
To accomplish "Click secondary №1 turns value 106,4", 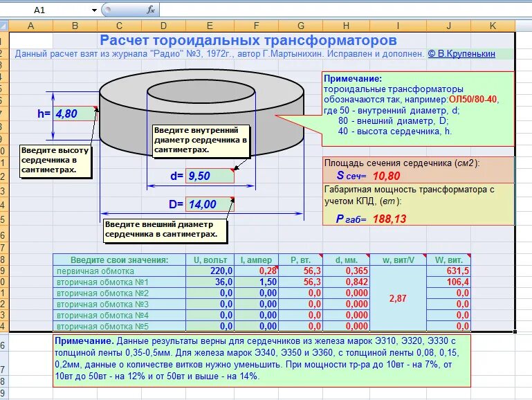I will 448,282.
